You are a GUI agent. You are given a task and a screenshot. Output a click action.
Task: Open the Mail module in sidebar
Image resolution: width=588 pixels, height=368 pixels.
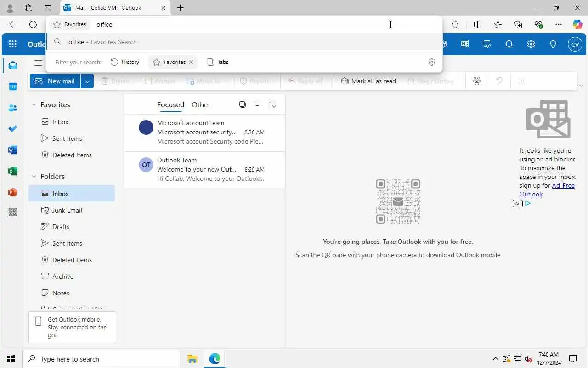point(13,65)
